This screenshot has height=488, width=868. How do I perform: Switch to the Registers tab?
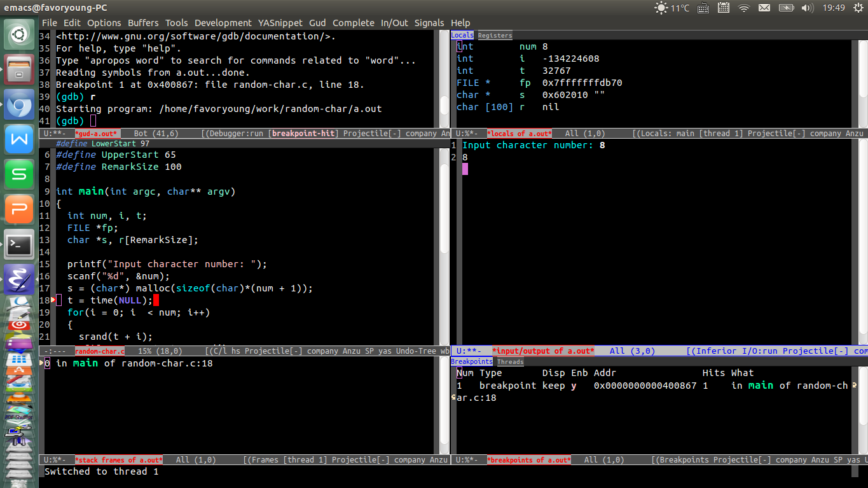[495, 36]
